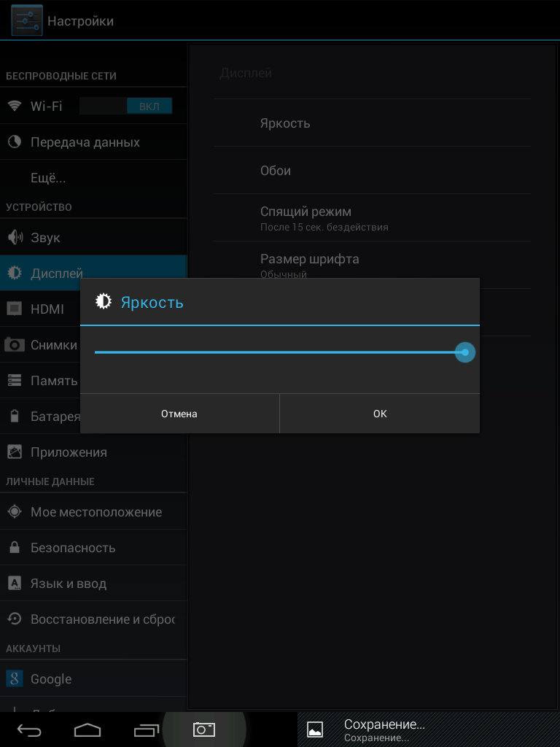Tap the Memory storage icon
This screenshot has height=747, width=560.
(15, 380)
